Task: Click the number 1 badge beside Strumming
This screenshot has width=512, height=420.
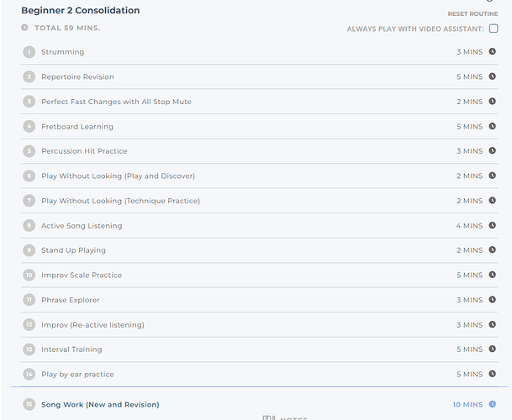Action: [x=29, y=52]
